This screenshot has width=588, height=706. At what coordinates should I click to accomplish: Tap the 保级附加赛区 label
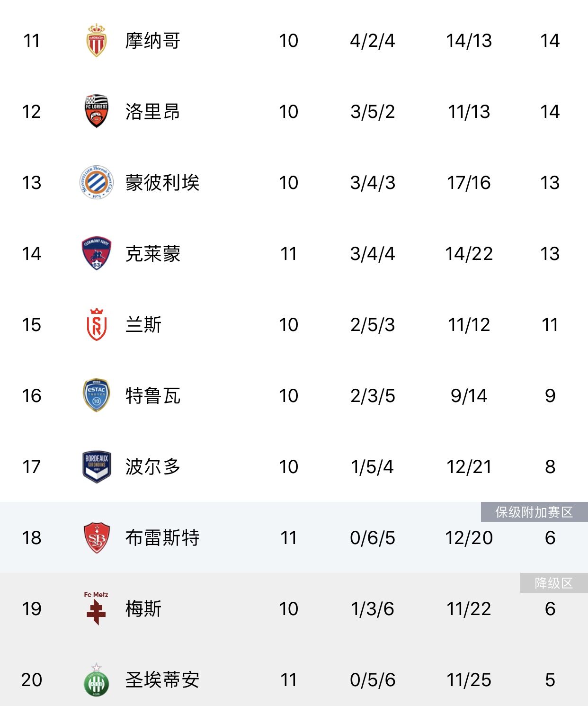point(535,512)
